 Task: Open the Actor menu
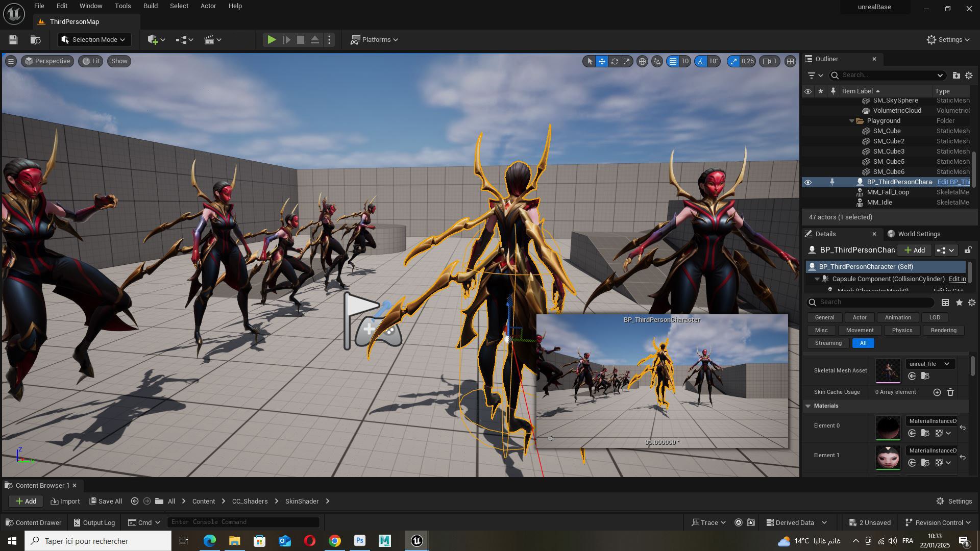(208, 6)
